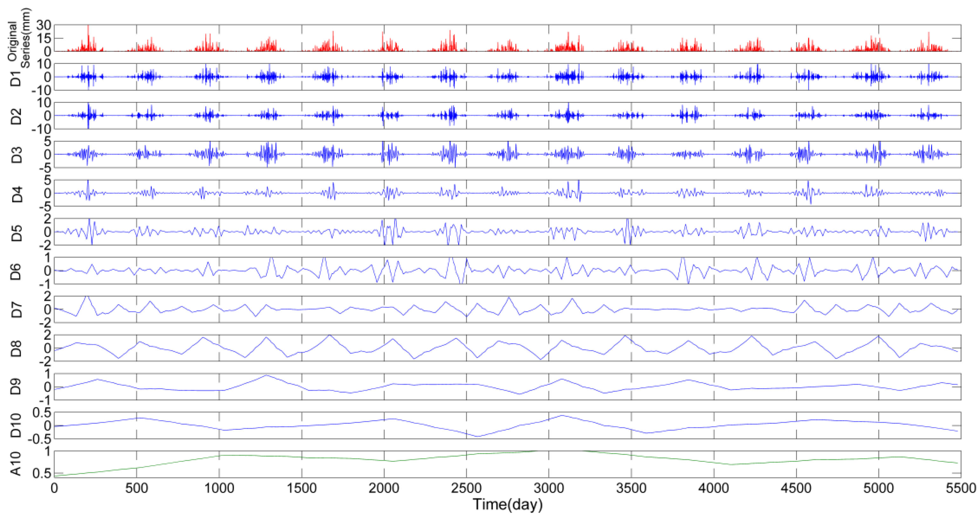The height and width of the screenshot is (520, 980).
Task: Click the D2 detail coefficient plot
Action: (507, 116)
